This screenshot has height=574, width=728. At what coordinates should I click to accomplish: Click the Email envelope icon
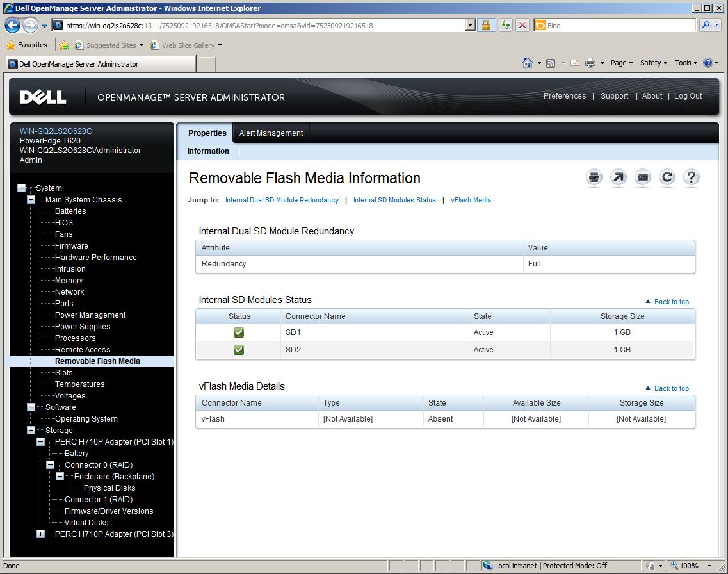[x=643, y=177]
